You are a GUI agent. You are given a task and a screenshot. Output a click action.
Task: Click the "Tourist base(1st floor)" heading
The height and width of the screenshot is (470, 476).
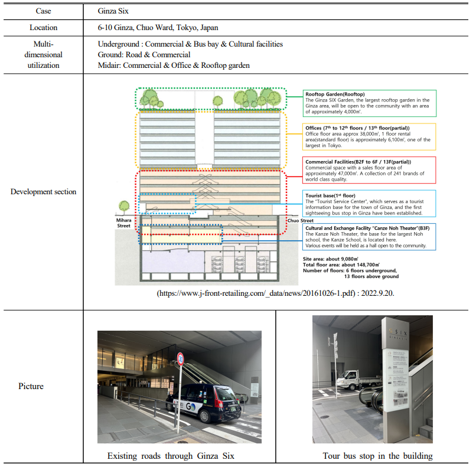tap(330, 195)
